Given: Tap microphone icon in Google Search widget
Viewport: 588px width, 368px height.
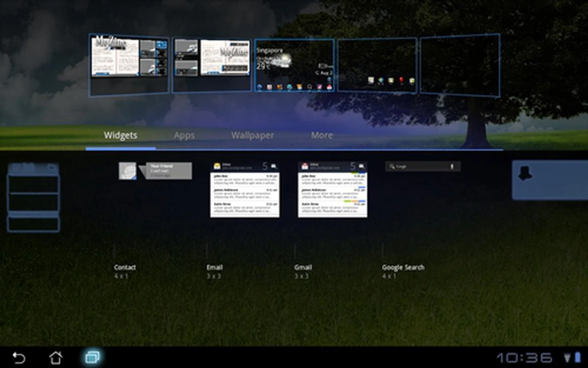Looking at the screenshot, I should [x=451, y=166].
